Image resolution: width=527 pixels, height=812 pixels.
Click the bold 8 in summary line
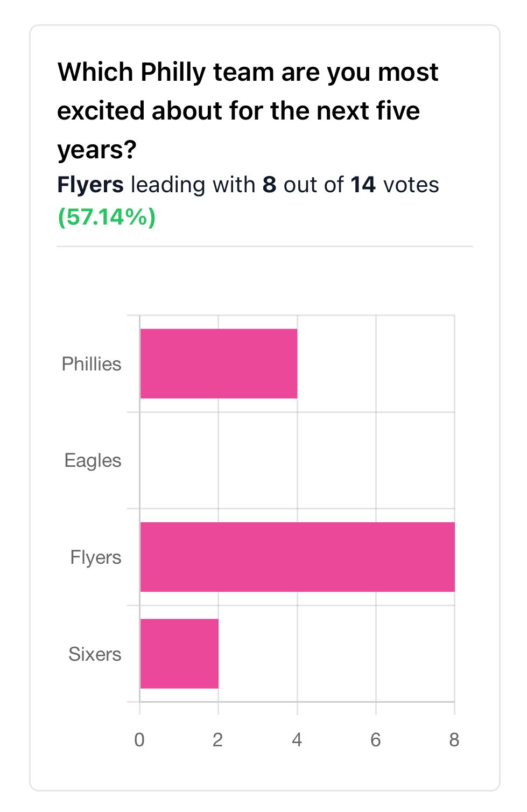[x=269, y=185]
